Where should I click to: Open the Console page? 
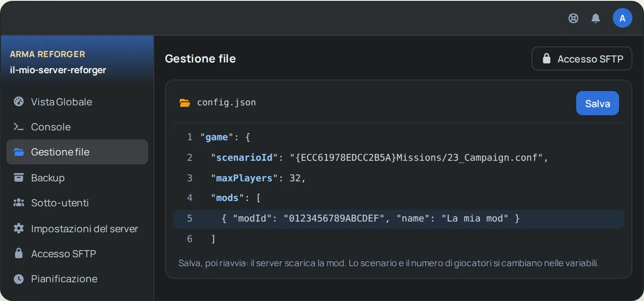(77, 127)
